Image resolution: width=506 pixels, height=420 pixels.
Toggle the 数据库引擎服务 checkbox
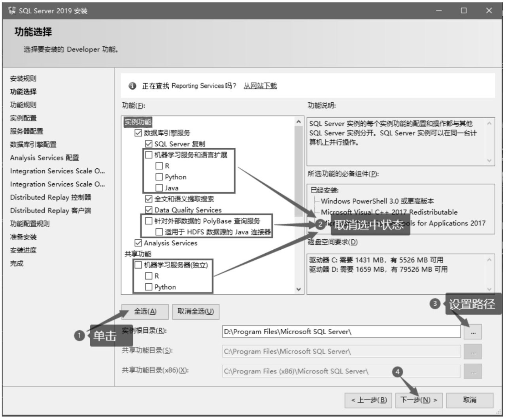138,133
